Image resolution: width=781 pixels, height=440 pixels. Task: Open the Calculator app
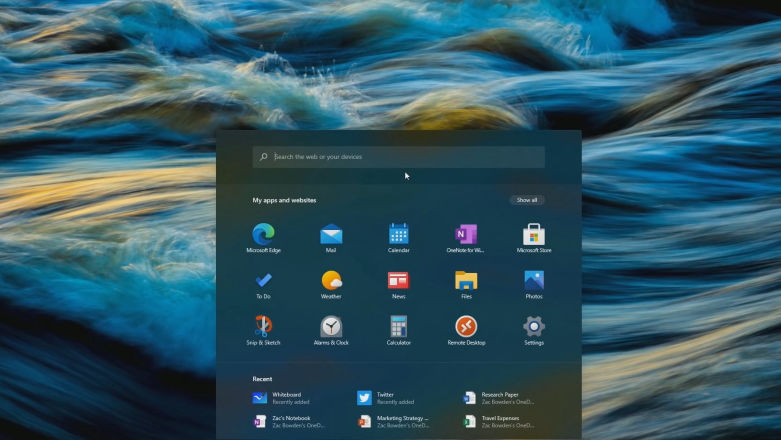pyautogui.click(x=398, y=331)
